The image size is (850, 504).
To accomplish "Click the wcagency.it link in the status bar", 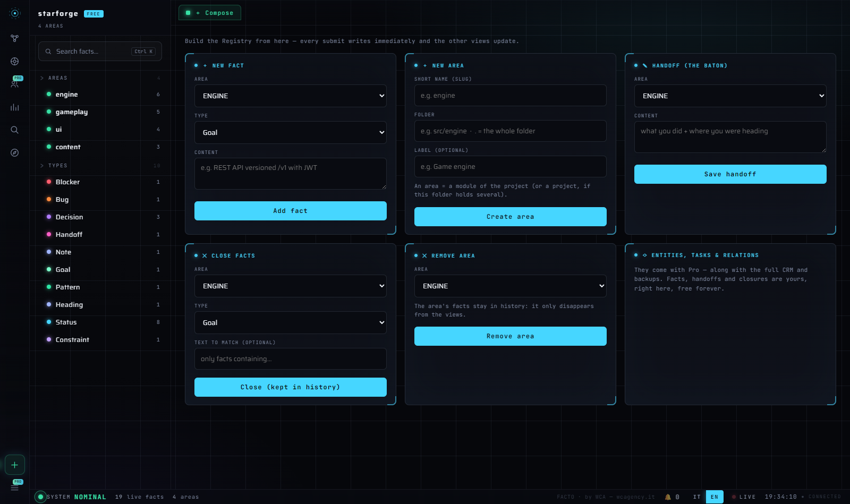I will point(635,497).
